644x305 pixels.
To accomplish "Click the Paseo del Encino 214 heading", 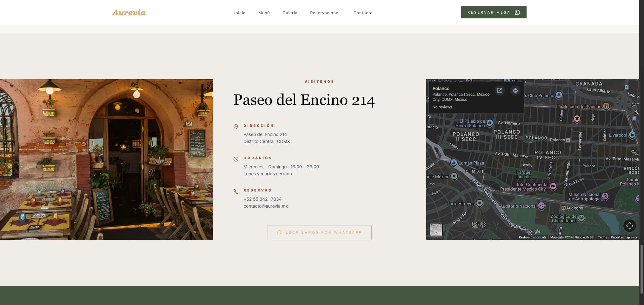I will [x=304, y=100].
